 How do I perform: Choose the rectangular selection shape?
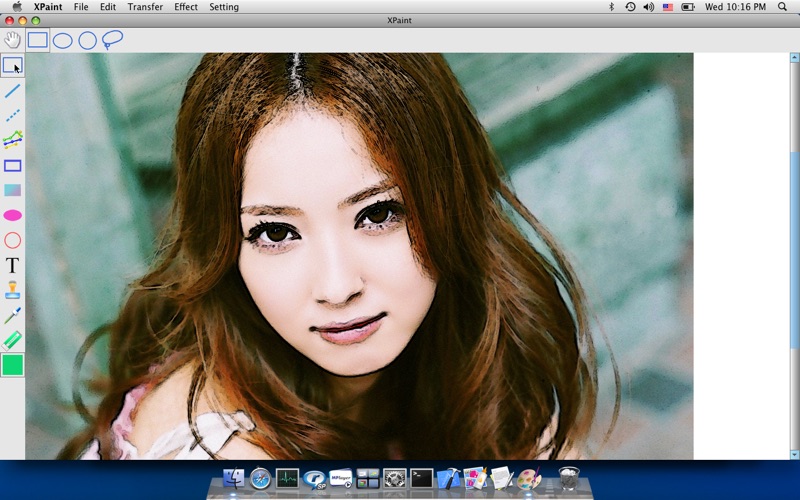pos(37,40)
